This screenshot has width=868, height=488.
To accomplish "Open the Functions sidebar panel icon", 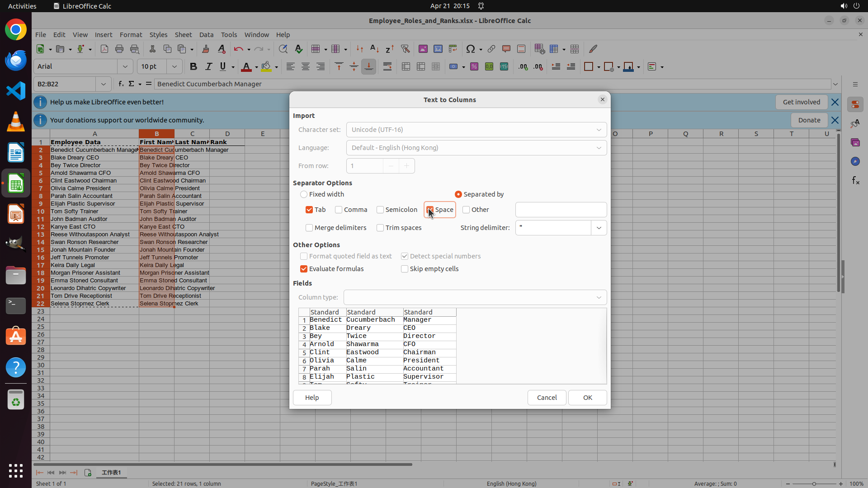I will 855,181.
